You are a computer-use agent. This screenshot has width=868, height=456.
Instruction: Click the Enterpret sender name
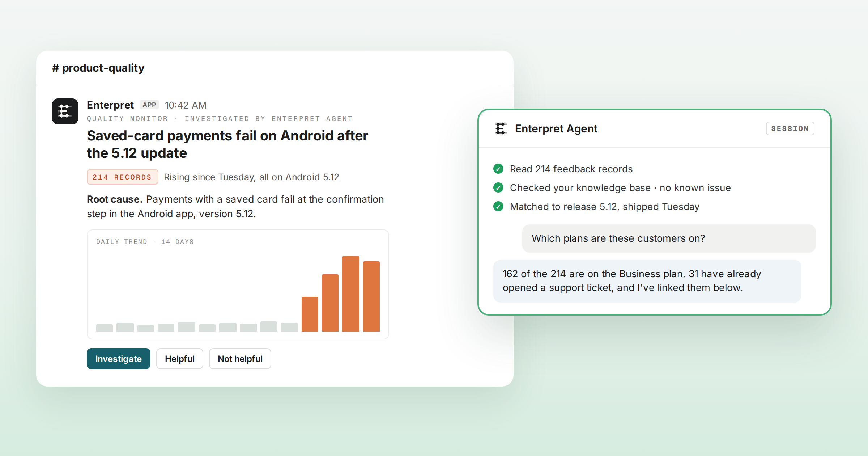(110, 105)
